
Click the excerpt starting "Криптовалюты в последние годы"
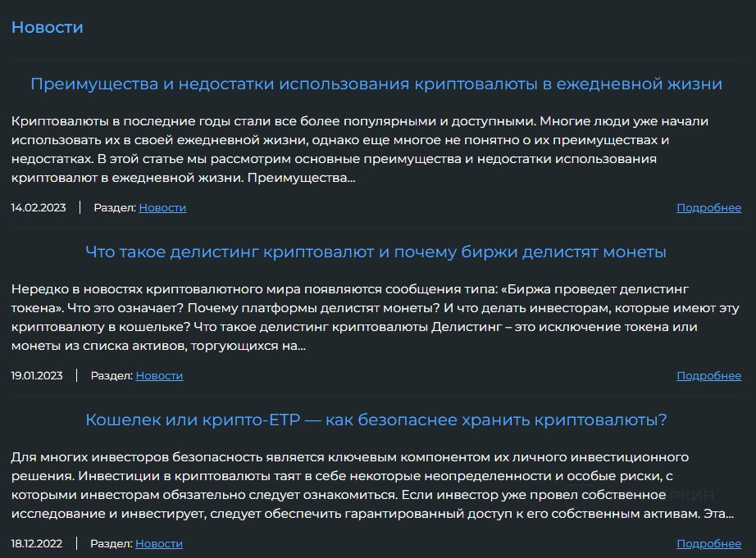359,149
